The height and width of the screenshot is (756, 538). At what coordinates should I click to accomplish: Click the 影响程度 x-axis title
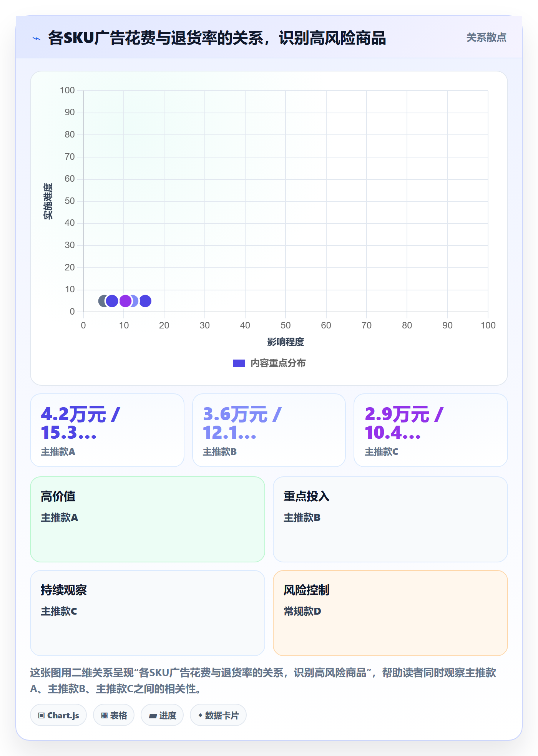tap(286, 342)
